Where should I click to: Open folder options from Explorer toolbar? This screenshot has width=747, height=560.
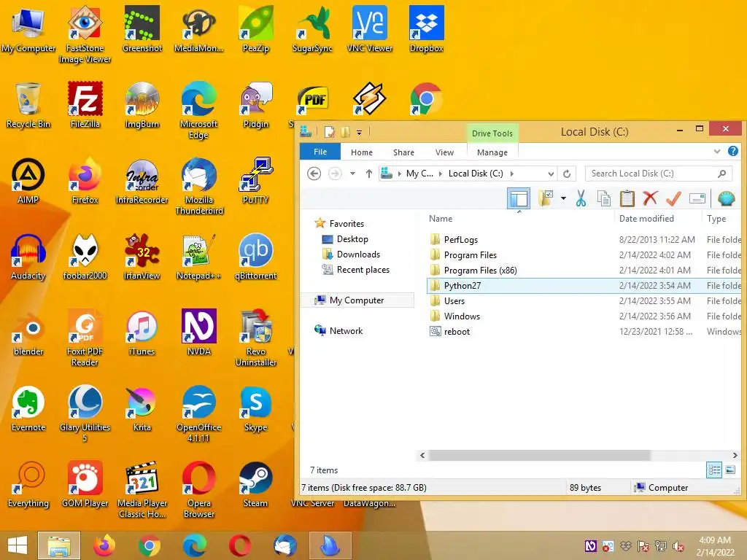tap(546, 198)
